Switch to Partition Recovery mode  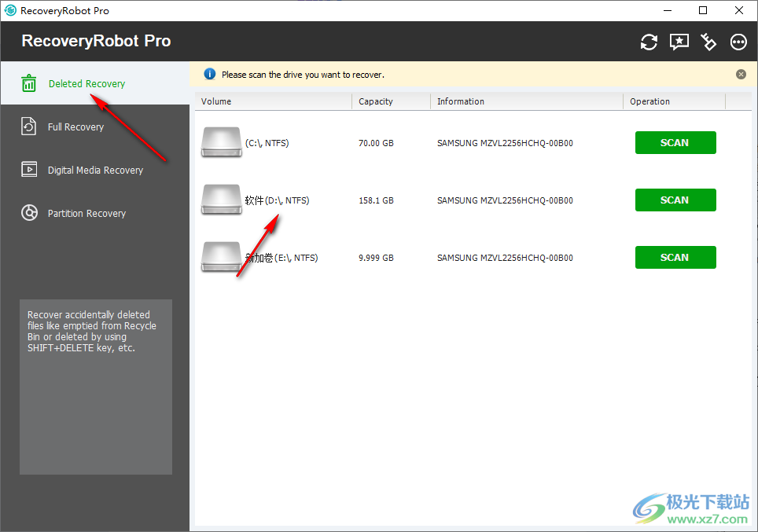[x=94, y=213]
